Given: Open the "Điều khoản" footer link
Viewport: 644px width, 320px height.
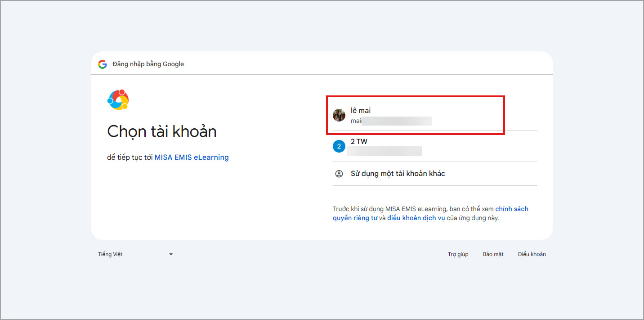Looking at the screenshot, I should [532, 254].
